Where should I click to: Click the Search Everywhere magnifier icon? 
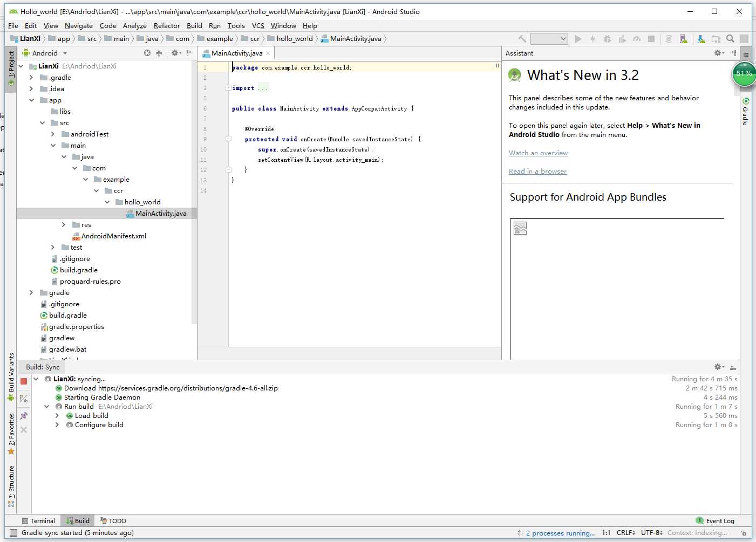coord(730,39)
